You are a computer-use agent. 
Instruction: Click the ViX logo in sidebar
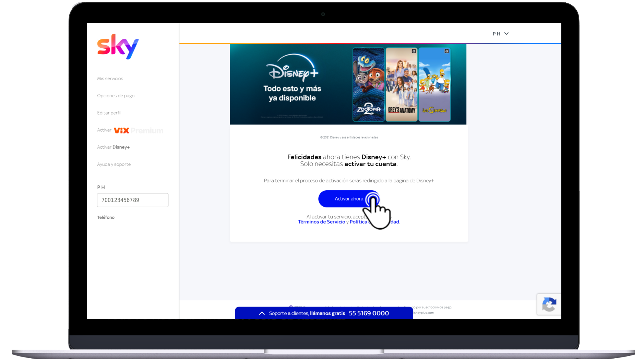(121, 131)
